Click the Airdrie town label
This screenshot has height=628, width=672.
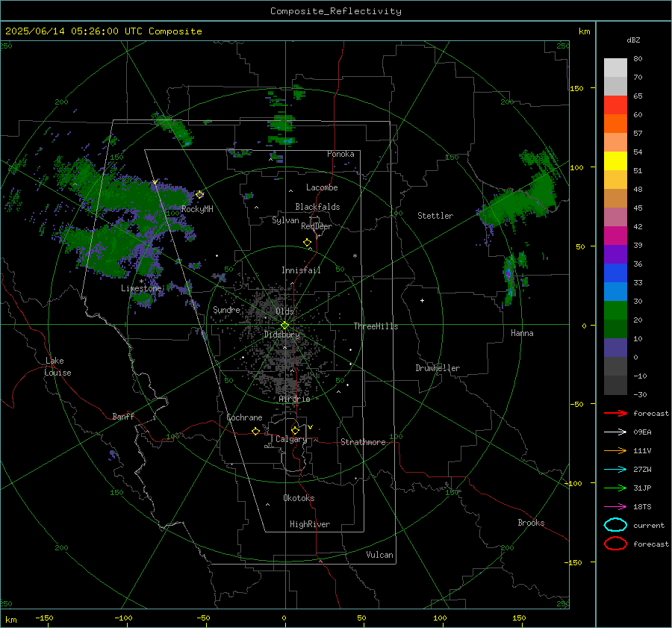pyautogui.click(x=294, y=399)
